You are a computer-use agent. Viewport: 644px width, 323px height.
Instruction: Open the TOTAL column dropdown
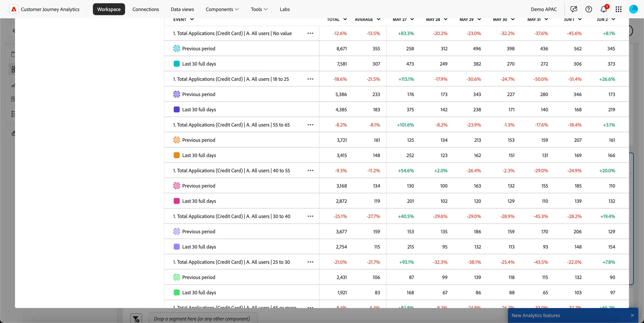[x=345, y=19]
